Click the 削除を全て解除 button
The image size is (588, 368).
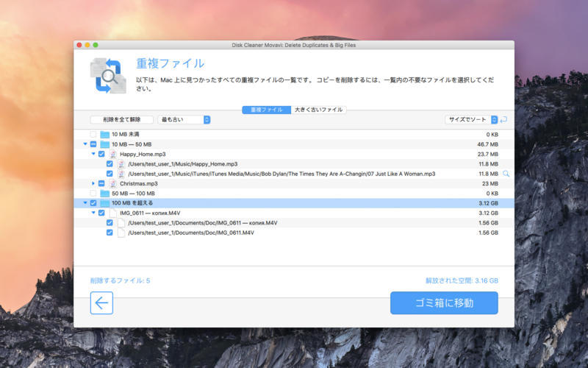pos(122,119)
